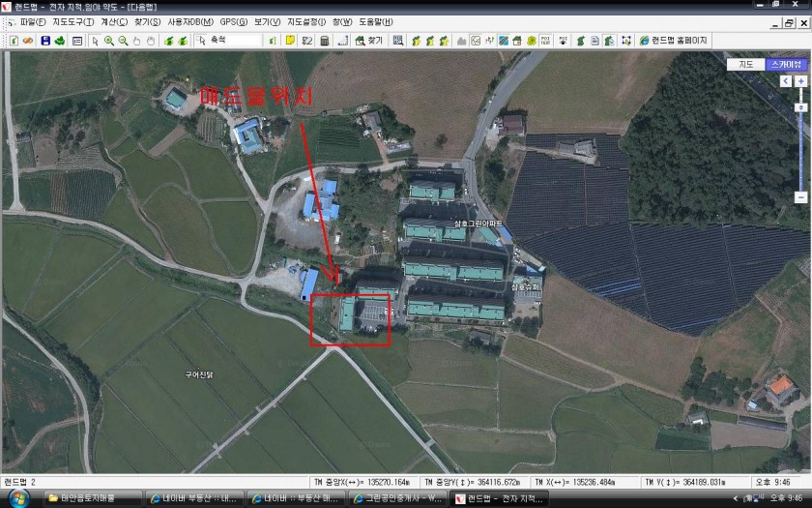This screenshot has height=508, width=812.
Task: Open the 파일(F) menu
Action: point(33,21)
